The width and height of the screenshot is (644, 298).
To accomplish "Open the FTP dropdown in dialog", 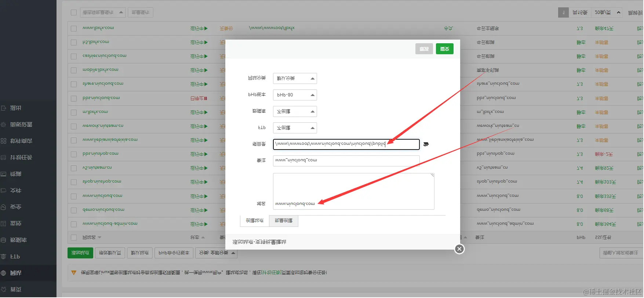I will click(x=295, y=128).
